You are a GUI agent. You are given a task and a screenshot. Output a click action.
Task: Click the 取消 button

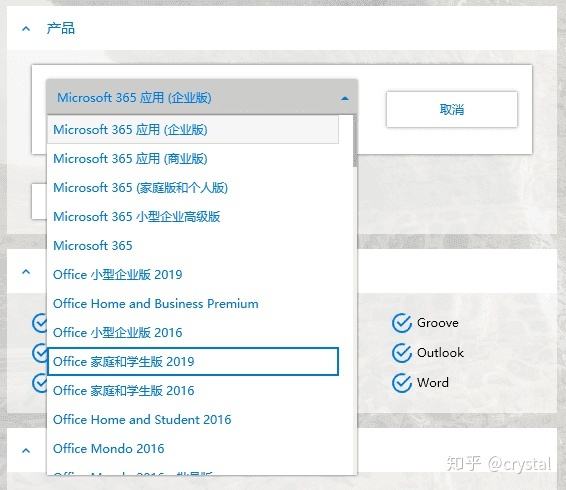pyautogui.click(x=452, y=109)
